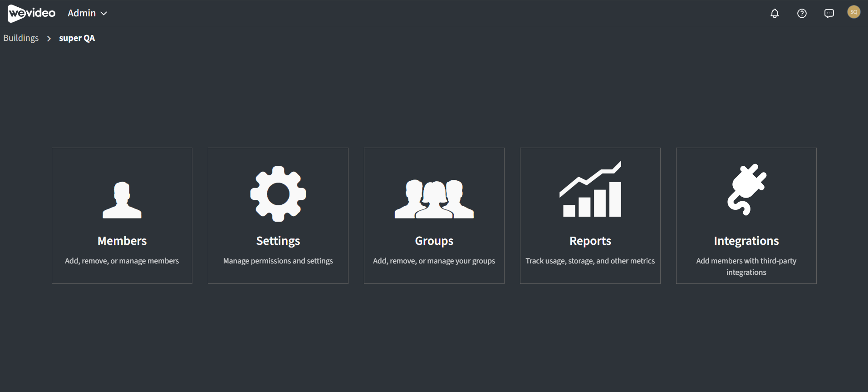Click 'Add members with third-party integrations' text
The height and width of the screenshot is (392, 868).
(746, 267)
